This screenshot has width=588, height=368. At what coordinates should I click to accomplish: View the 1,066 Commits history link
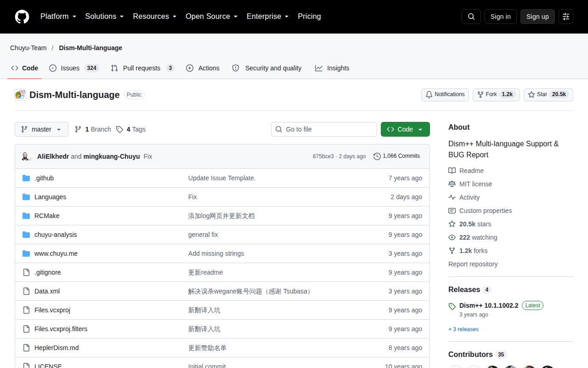pyautogui.click(x=397, y=156)
